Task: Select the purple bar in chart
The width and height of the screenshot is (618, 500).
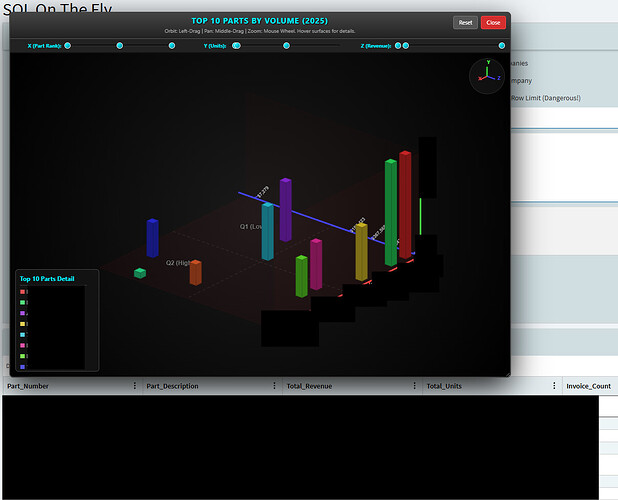Action: 286,210
